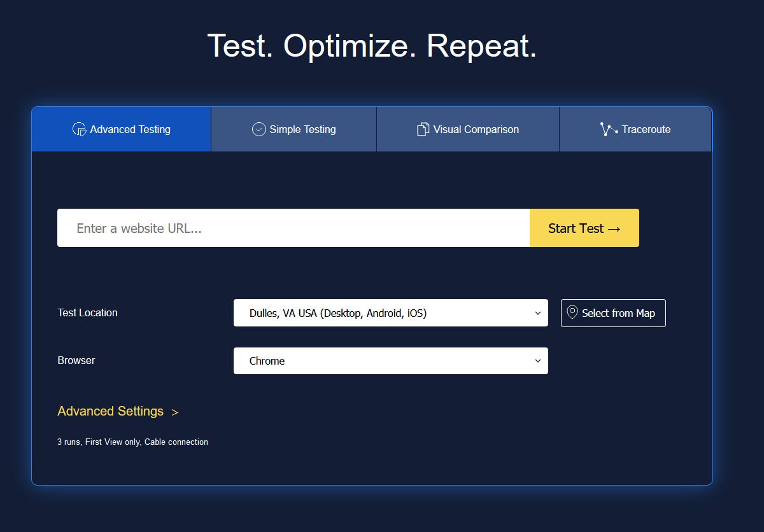Click the Start Test button
The image size is (764, 532).
584,228
